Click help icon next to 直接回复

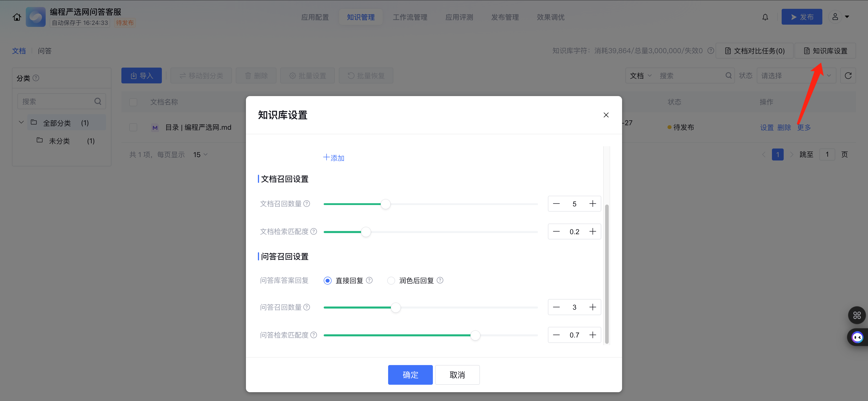coord(369,280)
